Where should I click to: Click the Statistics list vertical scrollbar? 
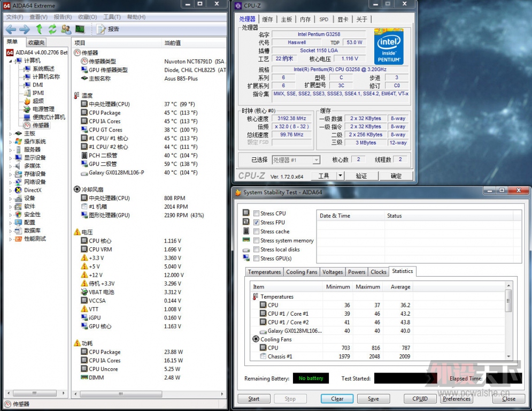(x=508, y=320)
